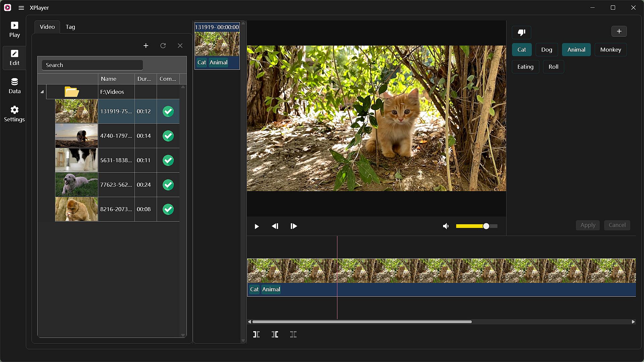This screenshot has height=362, width=644.
Task: Switch to the Tag tab
Action: [70, 27]
